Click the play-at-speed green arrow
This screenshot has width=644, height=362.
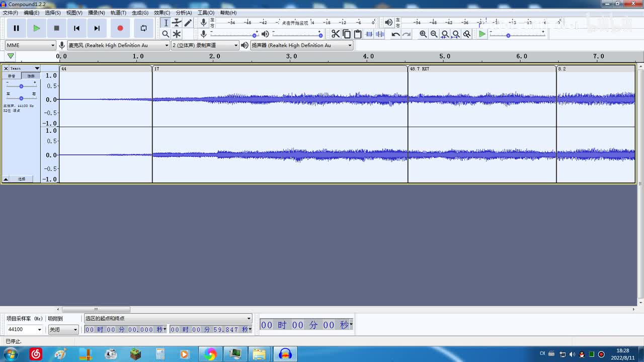click(482, 34)
